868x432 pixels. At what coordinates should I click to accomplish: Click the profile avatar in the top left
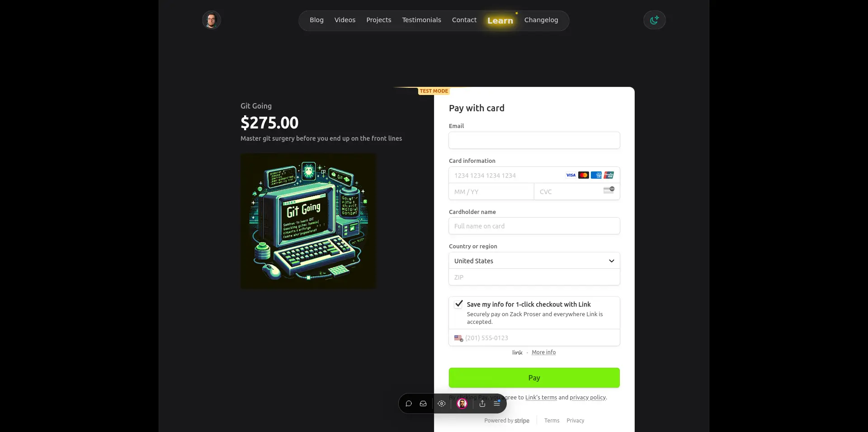[x=211, y=20]
